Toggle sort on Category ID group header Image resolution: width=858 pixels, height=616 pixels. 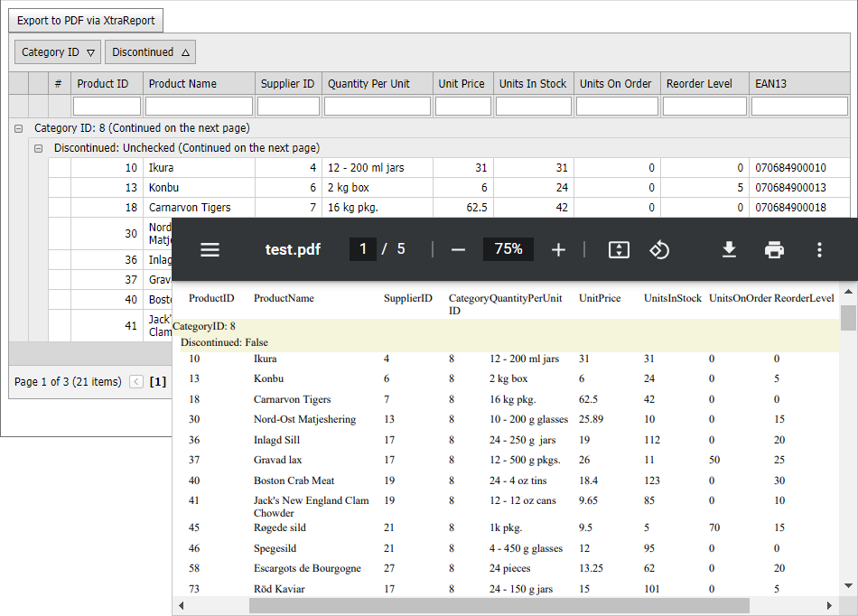tap(58, 52)
